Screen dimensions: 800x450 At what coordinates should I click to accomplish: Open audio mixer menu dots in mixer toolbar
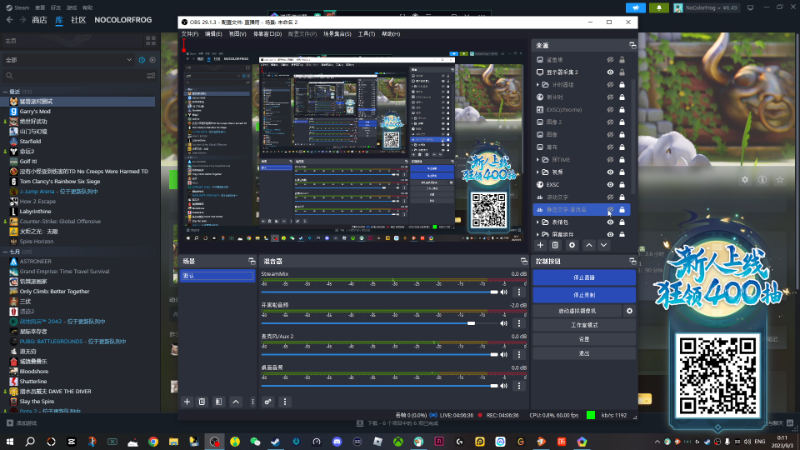coord(285,402)
